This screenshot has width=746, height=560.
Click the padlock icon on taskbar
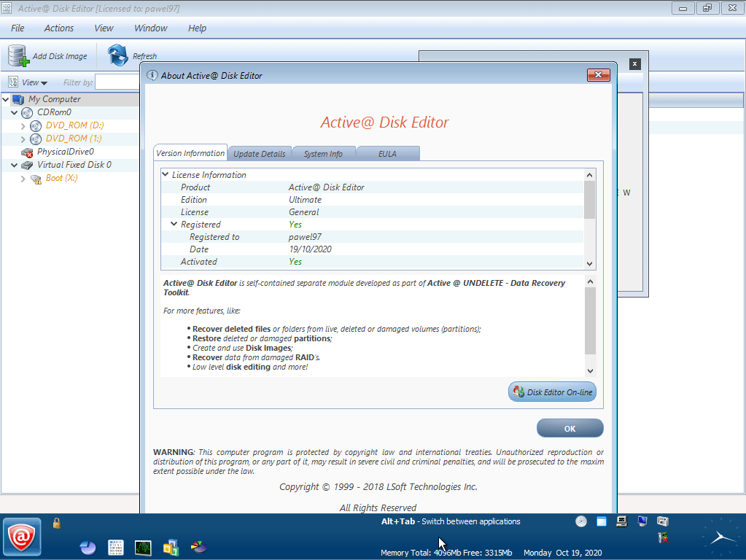[x=57, y=524]
